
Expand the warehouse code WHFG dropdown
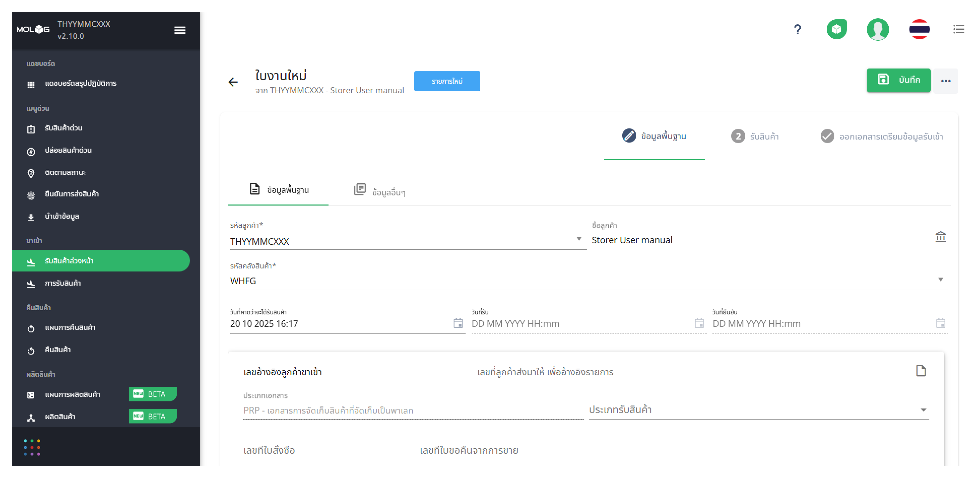[x=940, y=280]
